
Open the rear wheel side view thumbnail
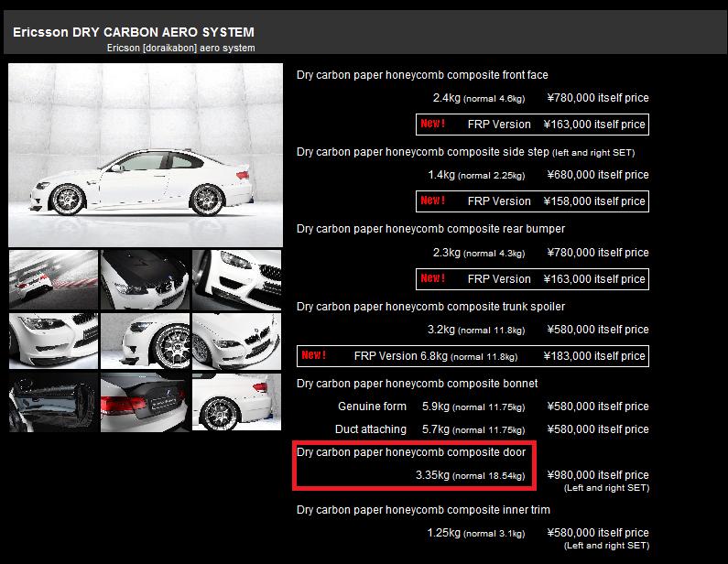point(237,403)
